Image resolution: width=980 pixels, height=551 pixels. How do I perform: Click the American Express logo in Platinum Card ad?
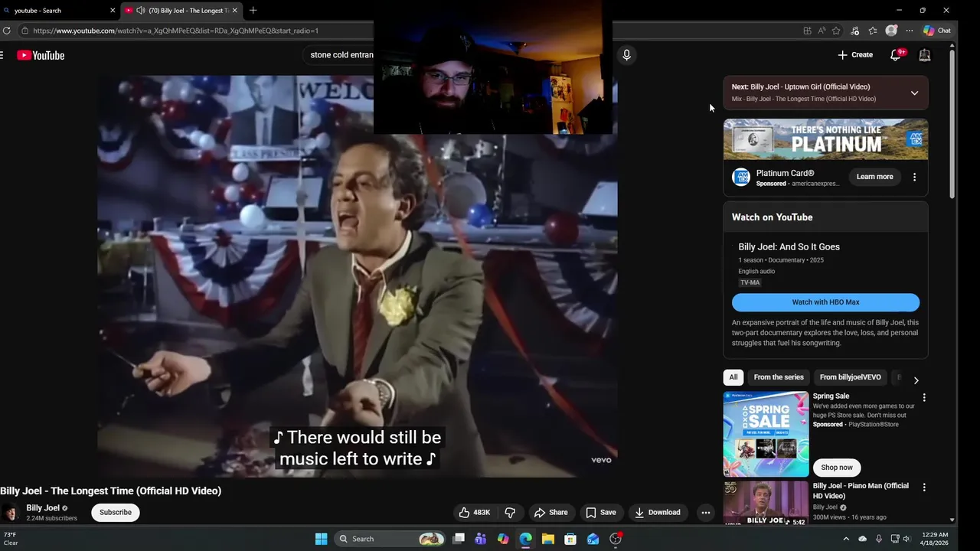pyautogui.click(x=741, y=178)
